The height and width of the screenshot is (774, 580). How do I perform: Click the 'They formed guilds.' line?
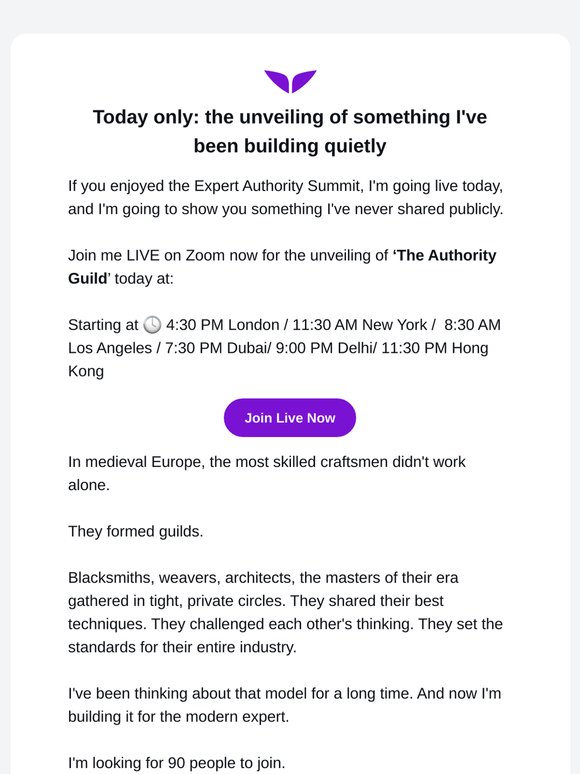point(136,531)
